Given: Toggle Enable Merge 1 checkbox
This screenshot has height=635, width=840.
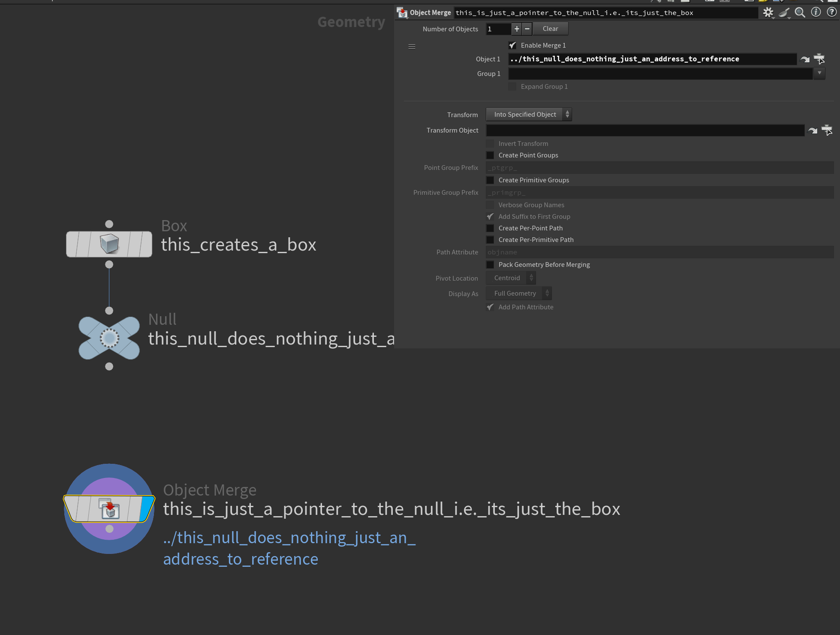Looking at the screenshot, I should 512,45.
